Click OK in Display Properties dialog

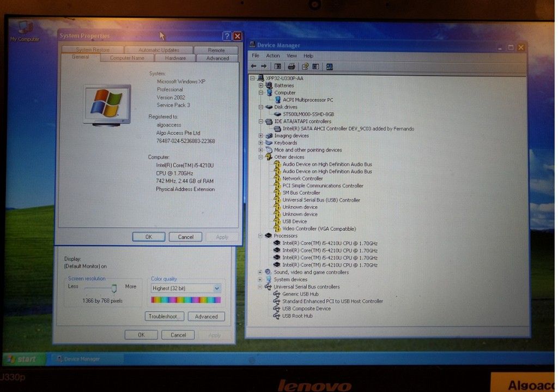[141, 335]
